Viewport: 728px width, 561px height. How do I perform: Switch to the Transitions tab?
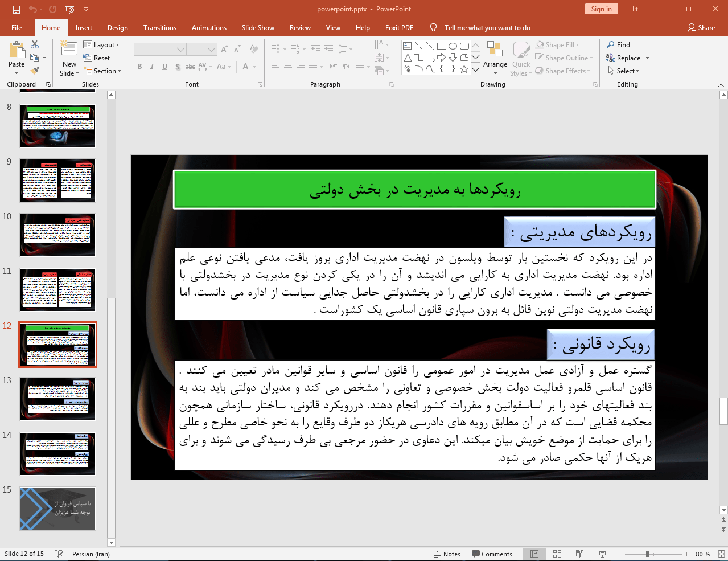click(160, 28)
